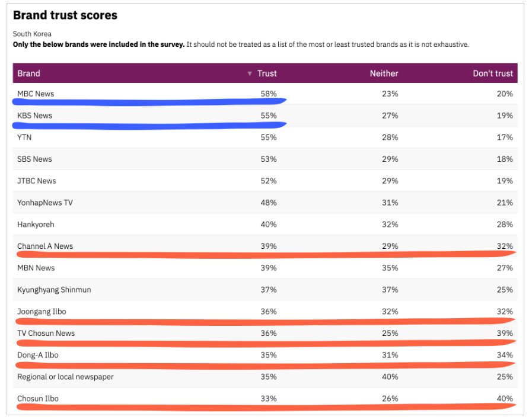Click the Trust column header label
This screenshot has height=420, width=529.
pos(267,73)
